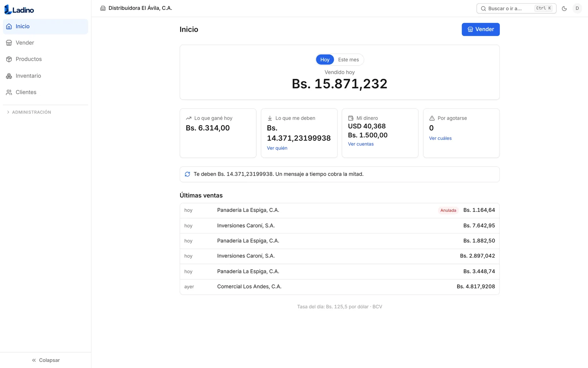Open user avatar D menu
Screen dimensions: 588x368
coord(577,8)
